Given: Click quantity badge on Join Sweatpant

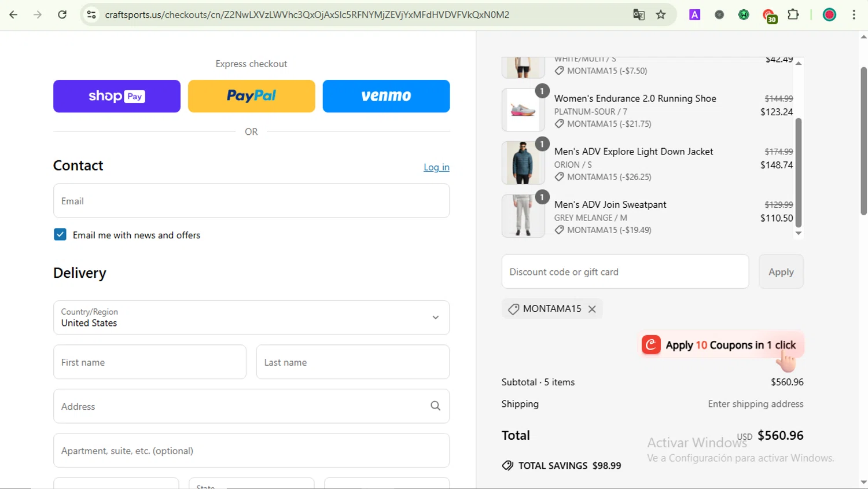Looking at the screenshot, I should click(542, 197).
